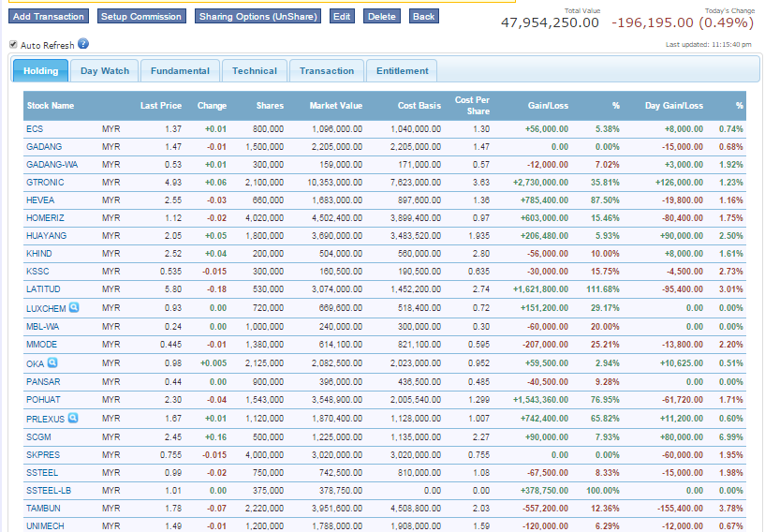Sort by the Stock Name column header
This screenshot has height=532, width=765.
51,106
